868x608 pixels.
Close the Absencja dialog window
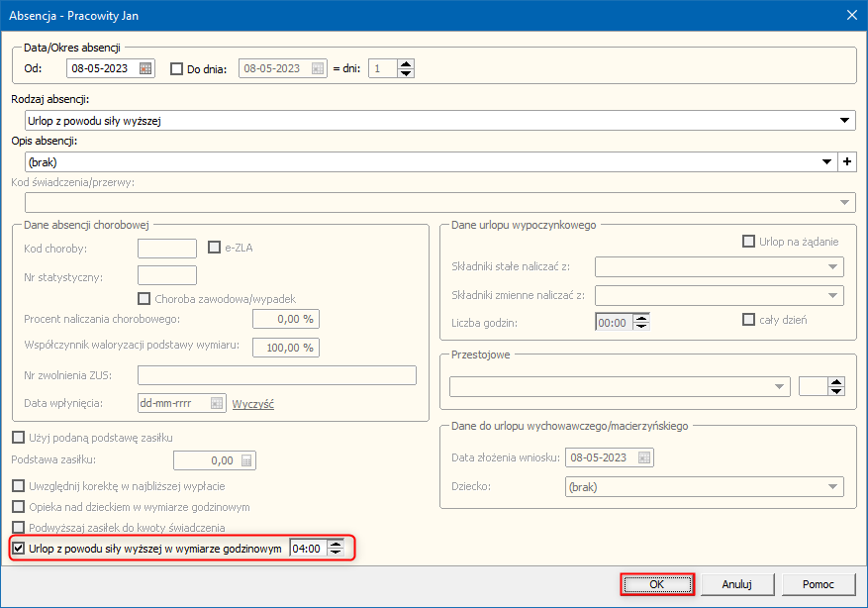point(851,14)
